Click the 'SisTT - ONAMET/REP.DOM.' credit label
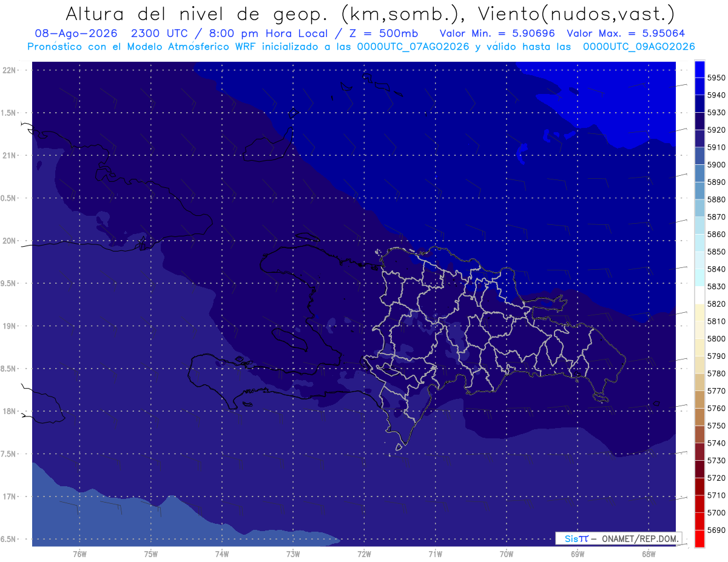The width and height of the screenshot is (728, 562). (619, 538)
